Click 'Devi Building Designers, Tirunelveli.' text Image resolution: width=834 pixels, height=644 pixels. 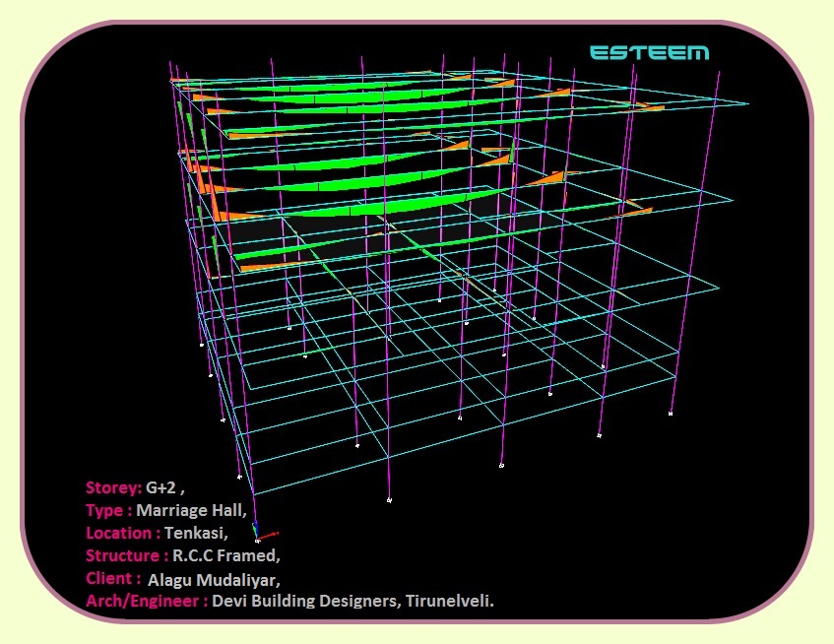coord(353,601)
